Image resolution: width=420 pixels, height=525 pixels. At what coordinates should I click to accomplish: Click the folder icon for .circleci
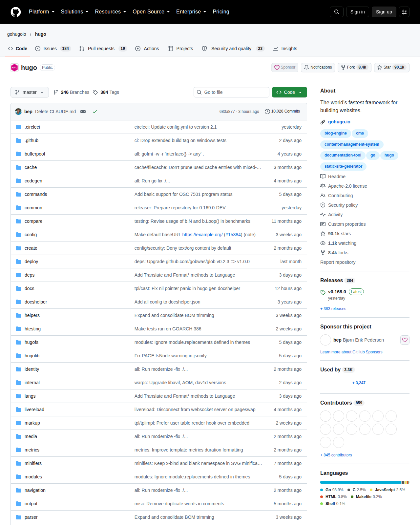tap(19, 127)
